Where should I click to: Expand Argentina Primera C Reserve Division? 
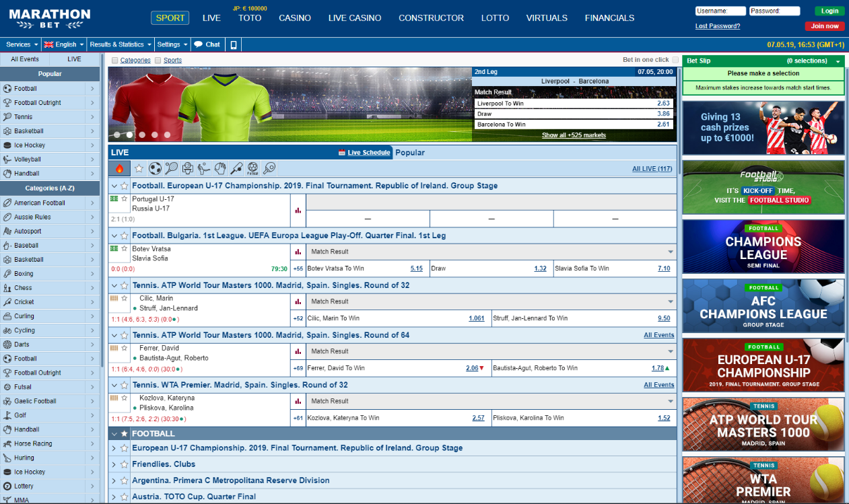tap(114, 480)
